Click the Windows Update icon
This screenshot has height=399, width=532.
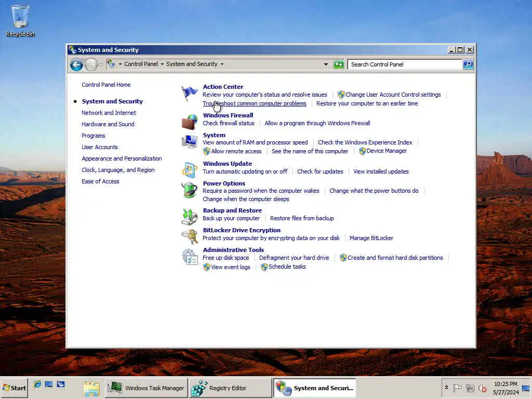coord(189,170)
